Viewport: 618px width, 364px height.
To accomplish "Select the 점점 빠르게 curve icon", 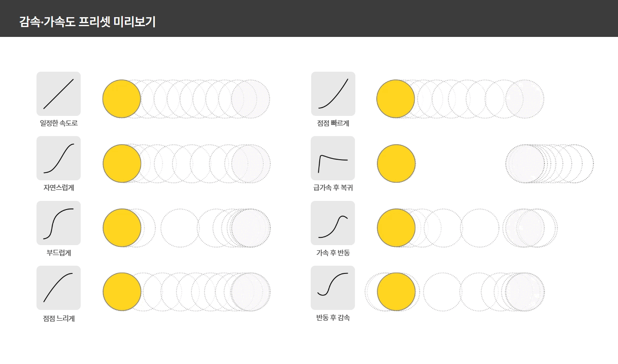I will [333, 94].
